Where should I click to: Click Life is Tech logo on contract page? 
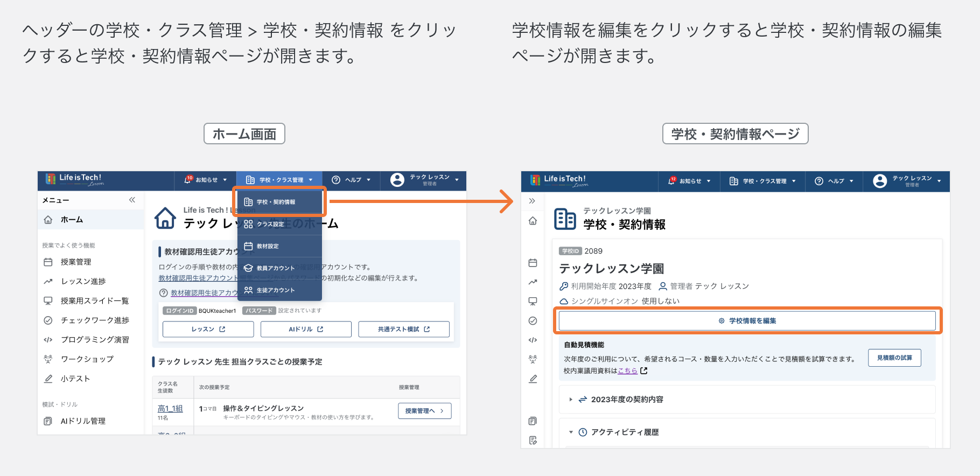pyautogui.click(x=559, y=181)
